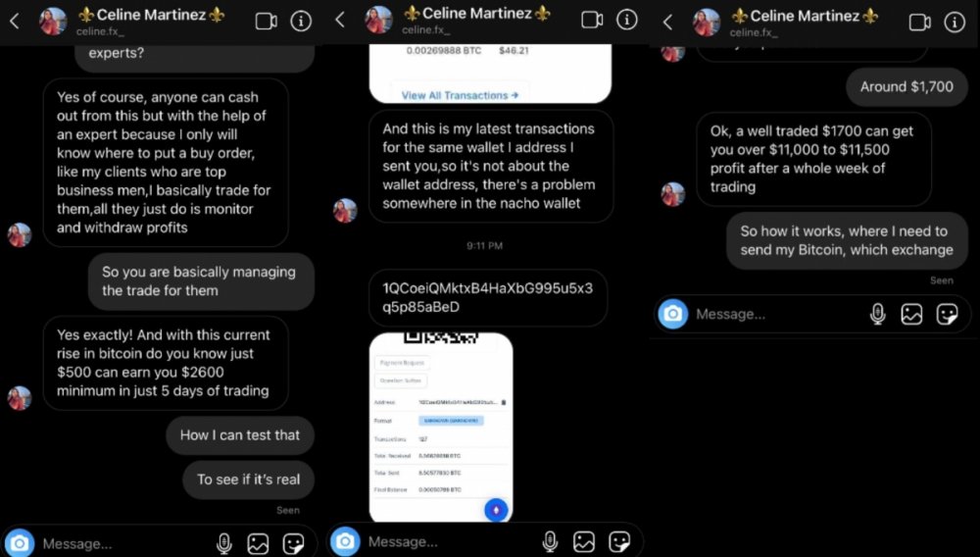Open info icon in middle chat header
The height and width of the screenshot is (557, 980).
[627, 20]
